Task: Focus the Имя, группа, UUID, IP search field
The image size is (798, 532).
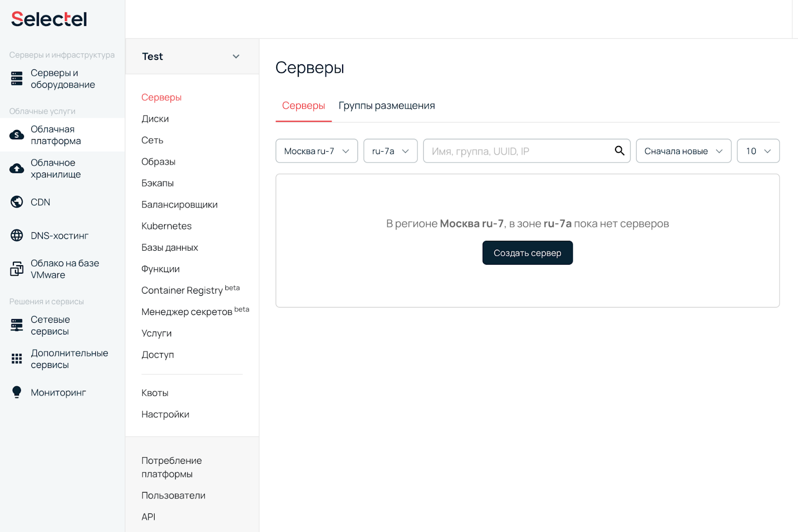Action: [527, 151]
